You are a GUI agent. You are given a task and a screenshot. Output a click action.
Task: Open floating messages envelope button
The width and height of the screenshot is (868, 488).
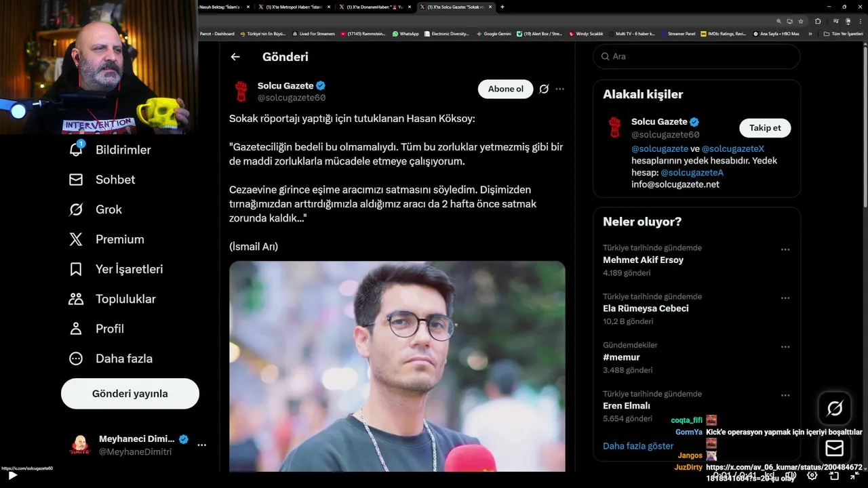(835, 448)
